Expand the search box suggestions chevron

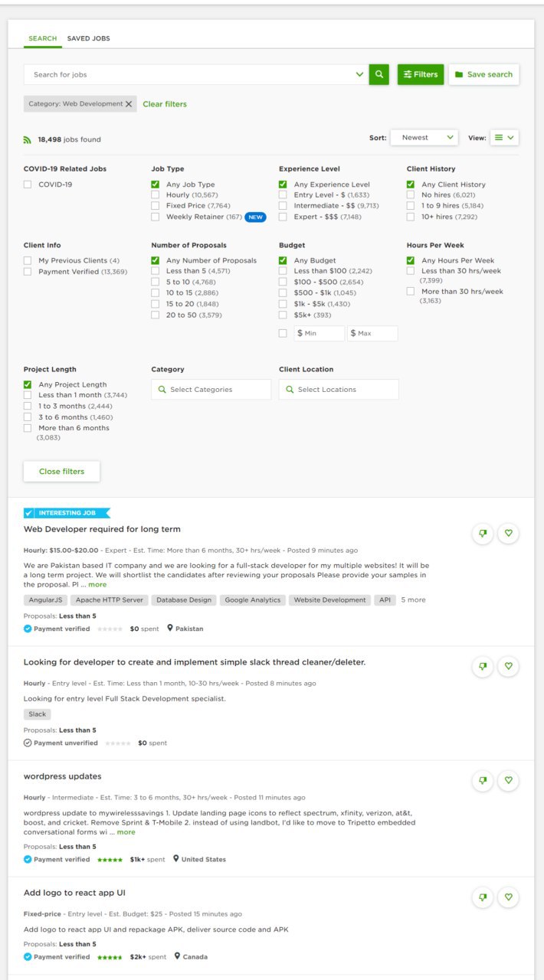click(x=359, y=74)
